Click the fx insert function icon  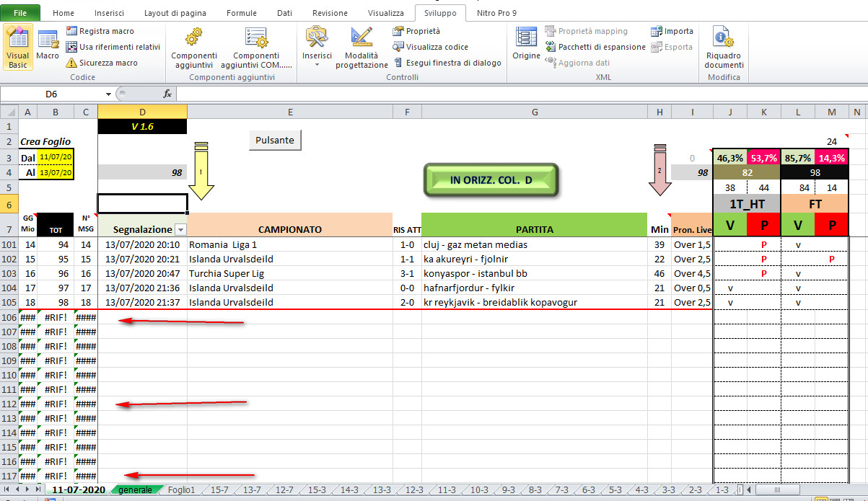167,94
